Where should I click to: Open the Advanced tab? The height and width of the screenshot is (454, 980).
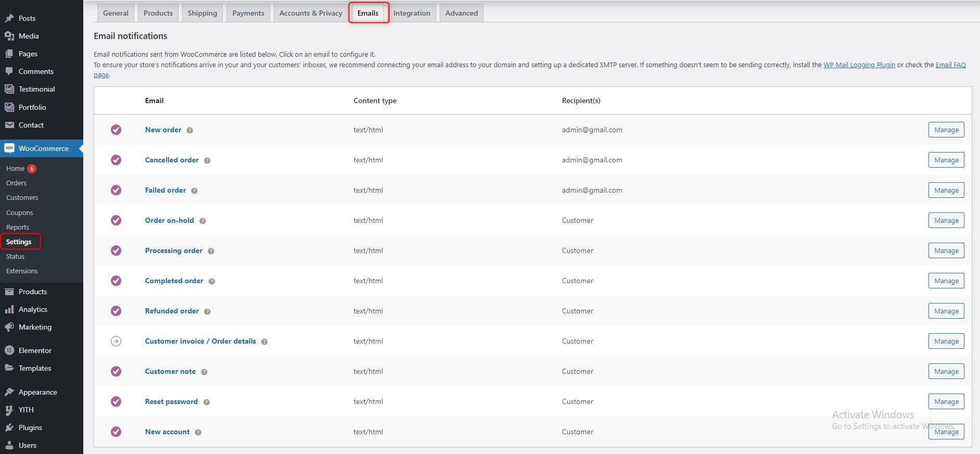tap(462, 13)
